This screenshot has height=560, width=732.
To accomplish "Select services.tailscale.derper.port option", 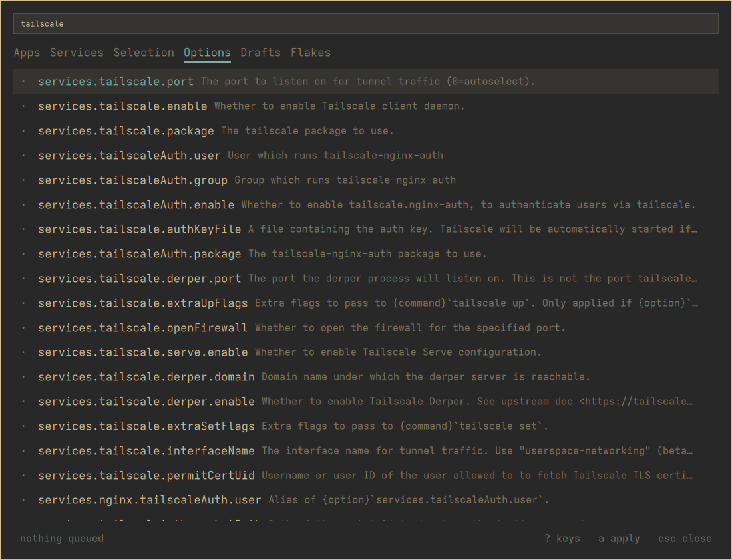I will coord(365,279).
